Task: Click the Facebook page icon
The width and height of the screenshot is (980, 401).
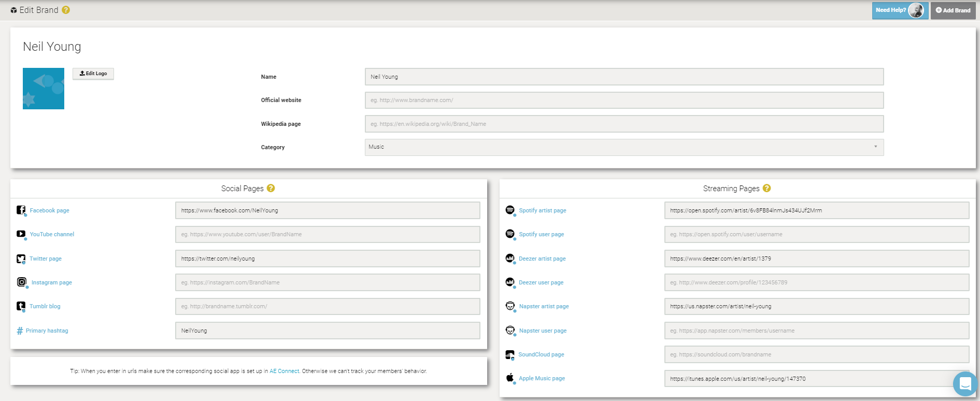Action: coord(21,210)
